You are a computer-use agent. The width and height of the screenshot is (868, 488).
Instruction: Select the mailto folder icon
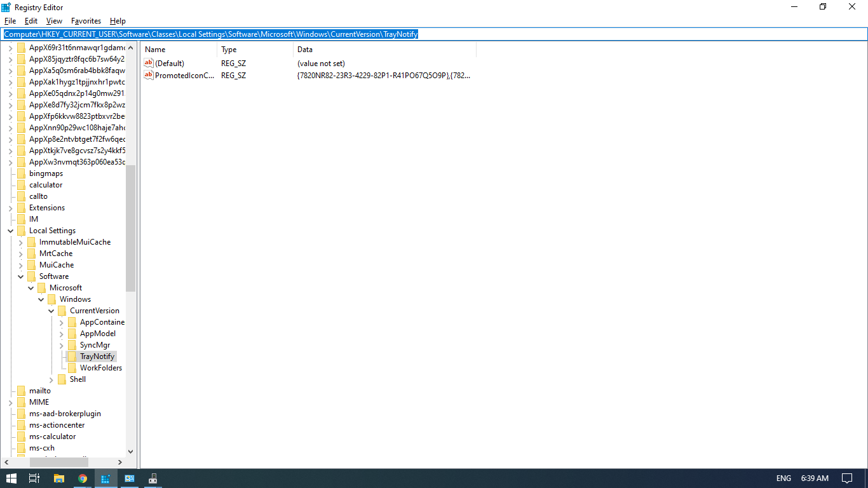point(21,391)
